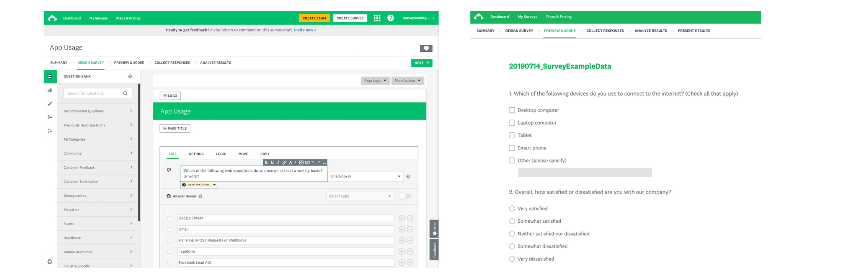Click the Create Survey button

350,18
